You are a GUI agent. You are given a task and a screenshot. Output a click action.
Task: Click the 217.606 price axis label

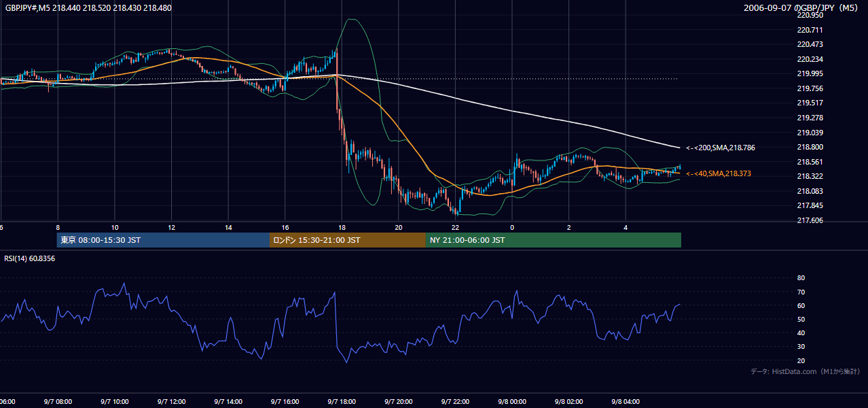click(810, 220)
